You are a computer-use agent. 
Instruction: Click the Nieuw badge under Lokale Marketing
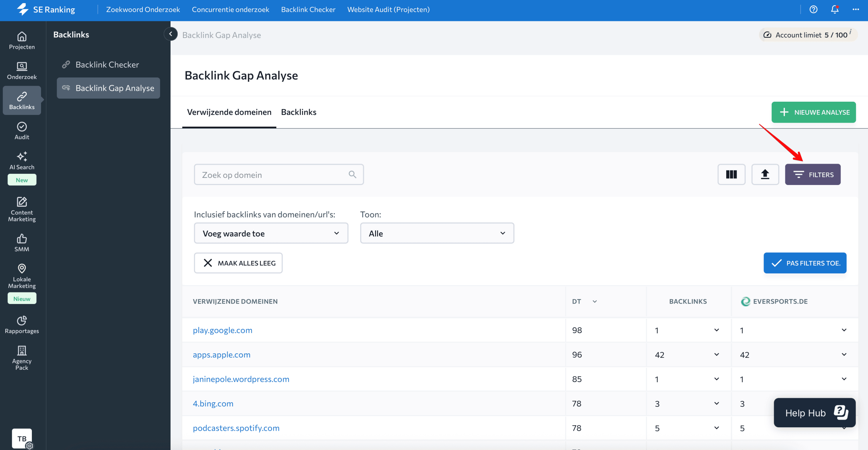(x=22, y=299)
